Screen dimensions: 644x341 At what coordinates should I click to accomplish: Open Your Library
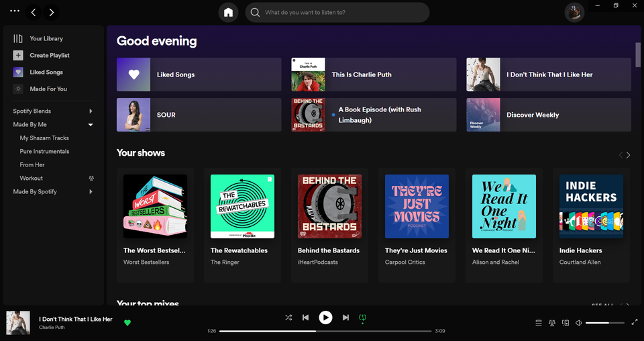coord(46,39)
